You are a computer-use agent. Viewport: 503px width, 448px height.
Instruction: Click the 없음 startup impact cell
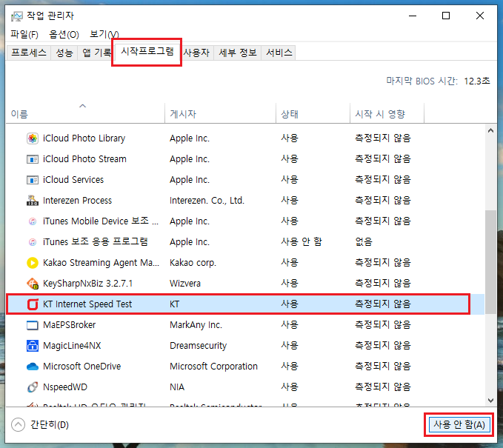pyautogui.click(x=364, y=242)
